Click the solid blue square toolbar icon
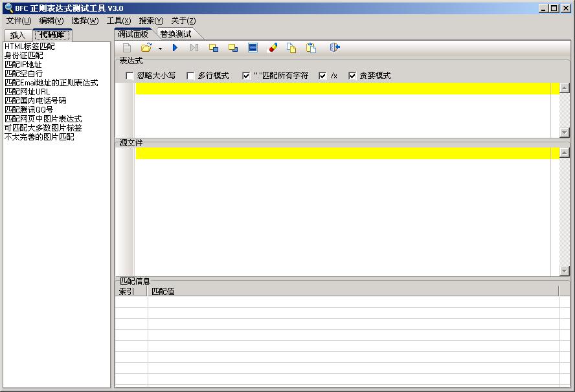Image resolution: width=575 pixels, height=392 pixels. (x=253, y=48)
